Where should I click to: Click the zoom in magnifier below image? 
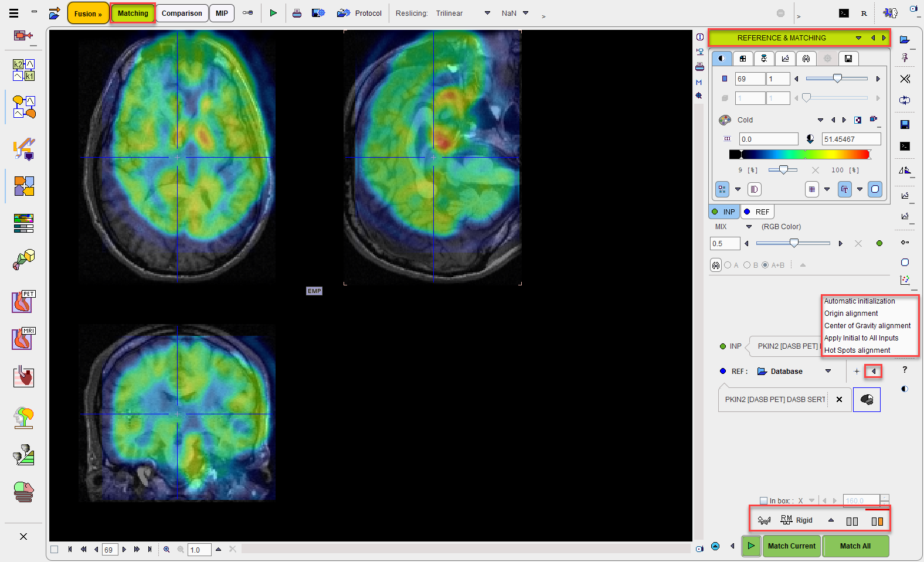(167, 549)
